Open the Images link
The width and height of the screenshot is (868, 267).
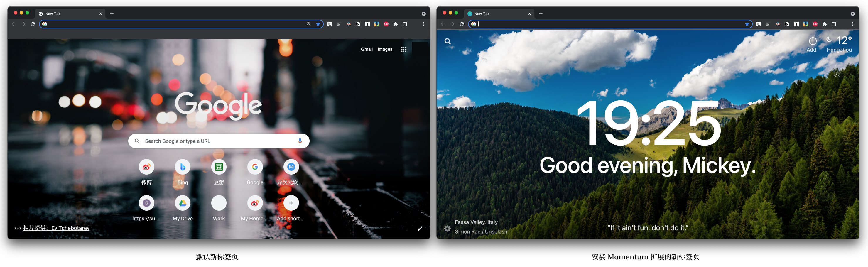point(385,49)
